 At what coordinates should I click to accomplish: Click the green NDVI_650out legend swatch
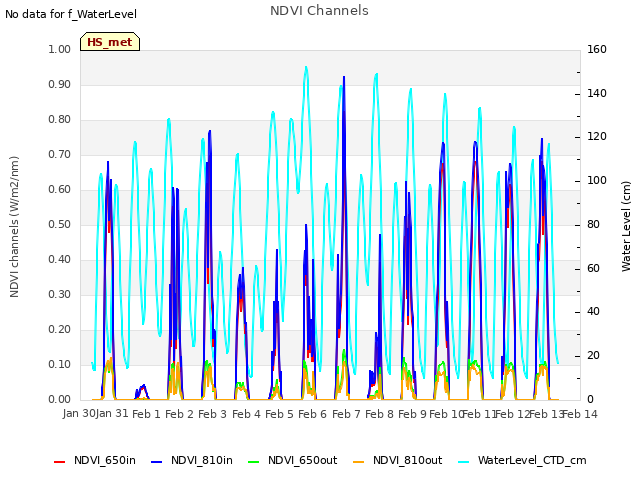(x=253, y=462)
